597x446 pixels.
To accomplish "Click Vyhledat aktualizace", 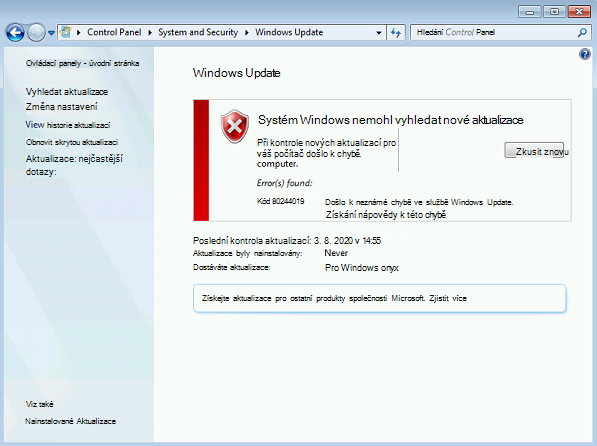I will 67,92.
